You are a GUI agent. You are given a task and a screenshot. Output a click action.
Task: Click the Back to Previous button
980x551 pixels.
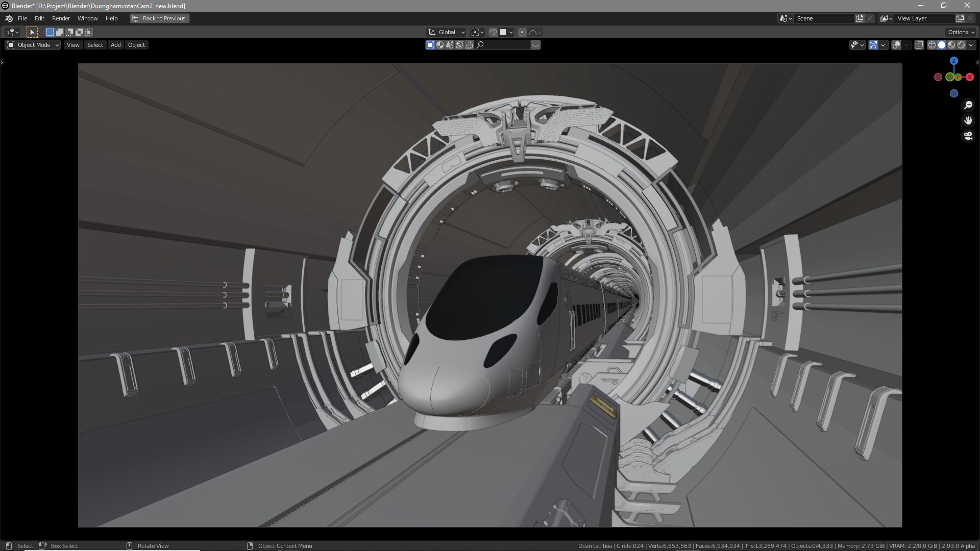click(x=159, y=18)
